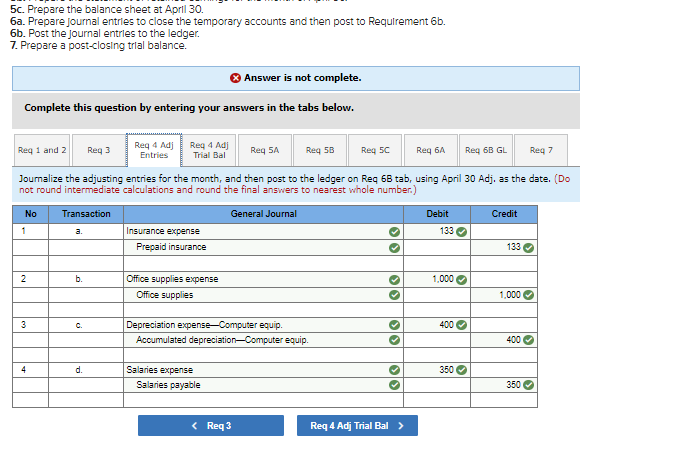
Task: Click green check next to Insurance expense account
Action: 394,232
